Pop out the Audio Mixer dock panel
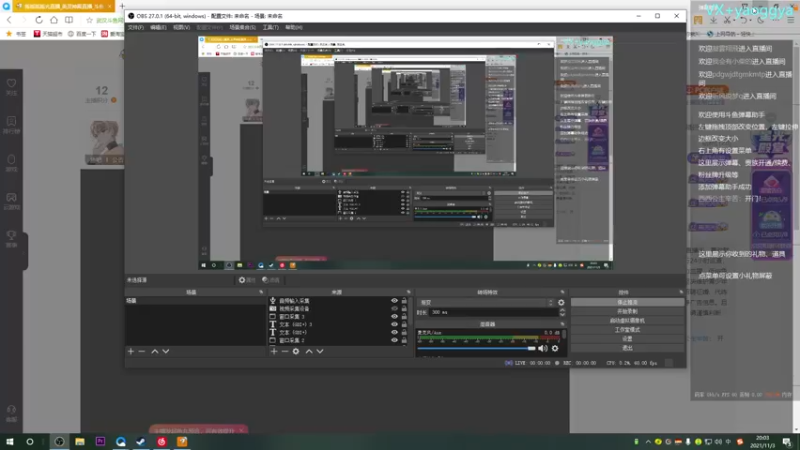 click(562, 324)
